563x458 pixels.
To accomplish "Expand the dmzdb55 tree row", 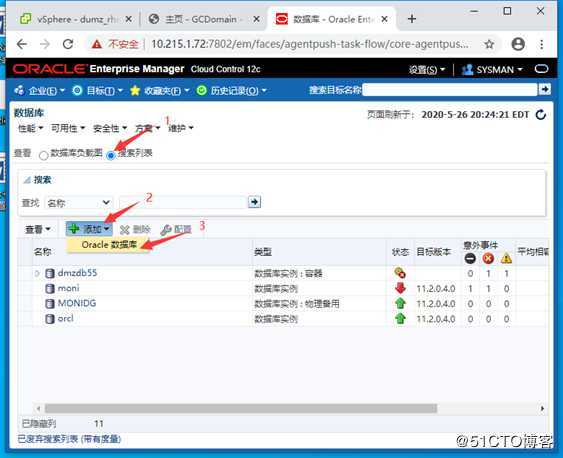I will tap(37, 274).
